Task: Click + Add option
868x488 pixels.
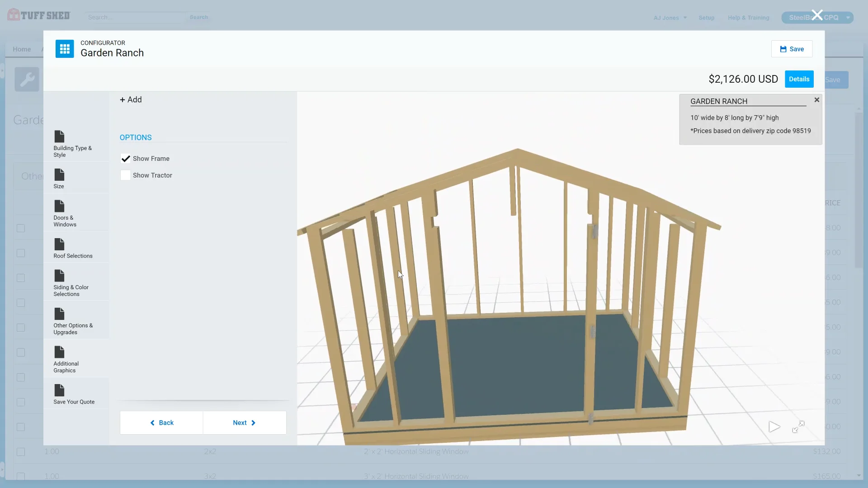Action: point(131,99)
